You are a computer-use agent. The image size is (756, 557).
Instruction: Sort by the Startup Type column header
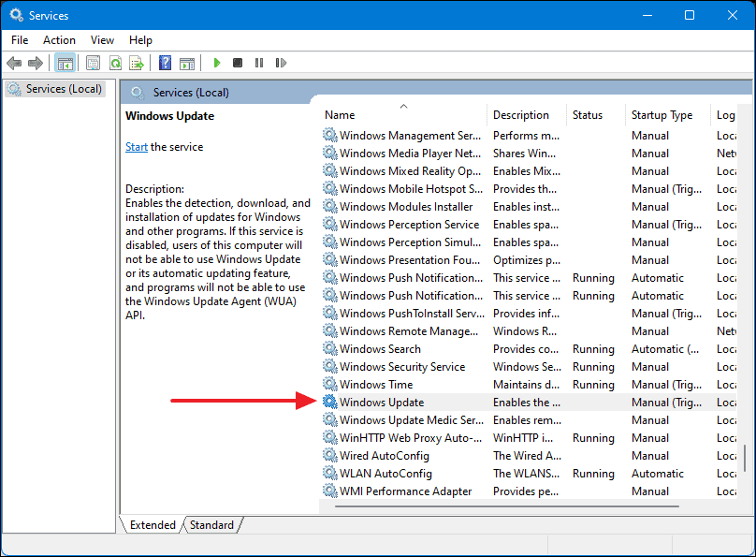click(x=668, y=115)
